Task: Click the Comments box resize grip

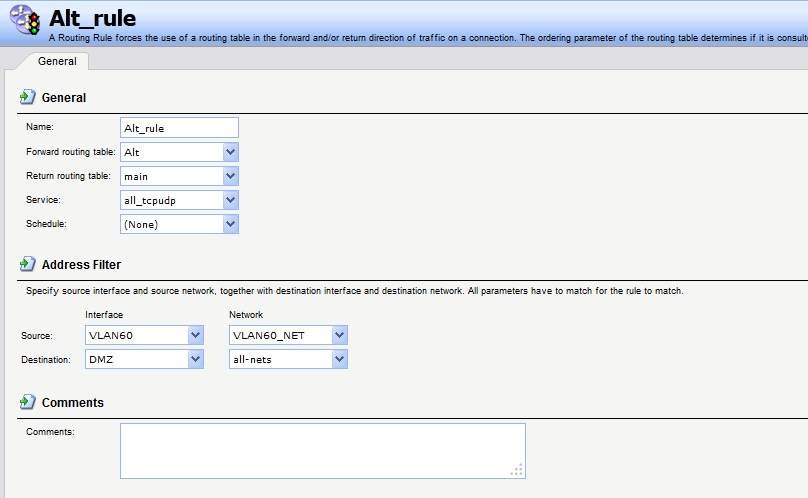Action: [517, 470]
